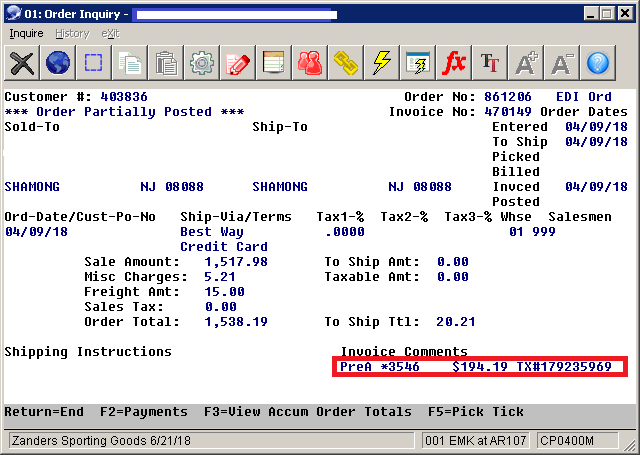Decrease font size with A- icon
This screenshot has width=640, height=455.
[x=561, y=63]
